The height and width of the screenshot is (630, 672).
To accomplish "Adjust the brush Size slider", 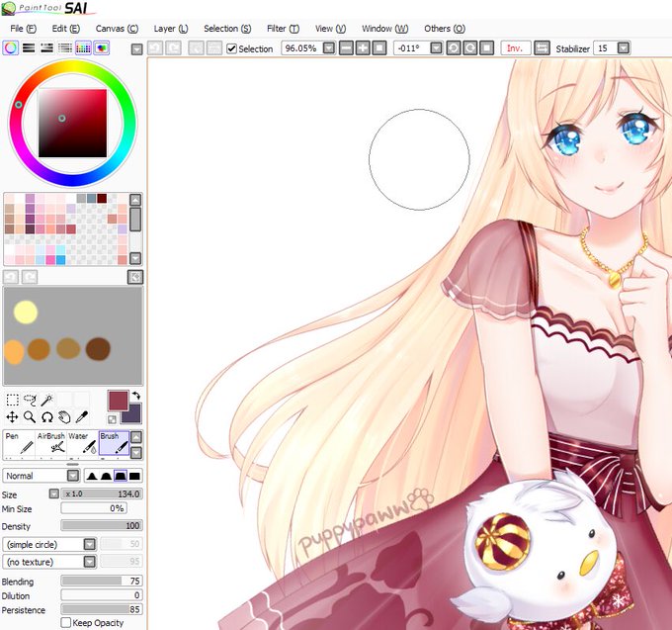I will point(102,495).
